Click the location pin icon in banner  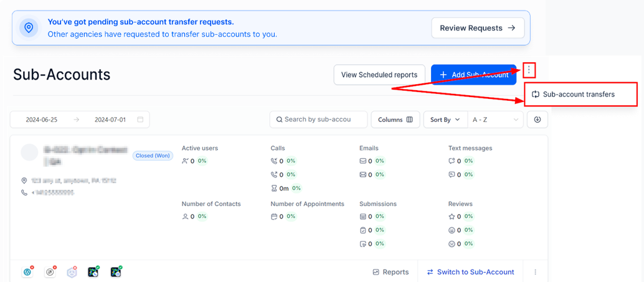pyautogui.click(x=29, y=28)
